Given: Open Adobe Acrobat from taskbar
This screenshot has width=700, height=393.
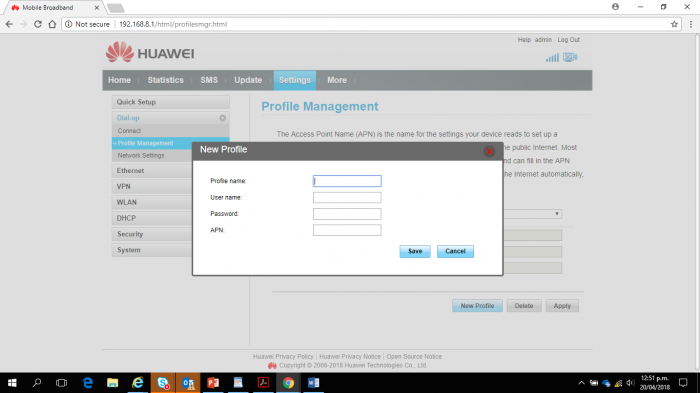Looking at the screenshot, I should point(263,383).
